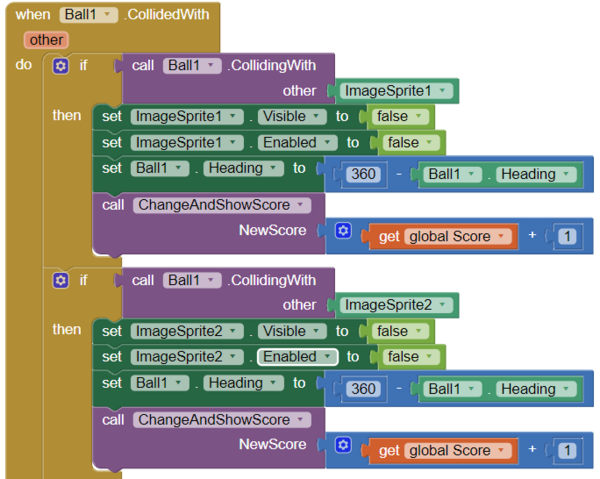Select the orange 'other' parameter in the event header

(46, 40)
